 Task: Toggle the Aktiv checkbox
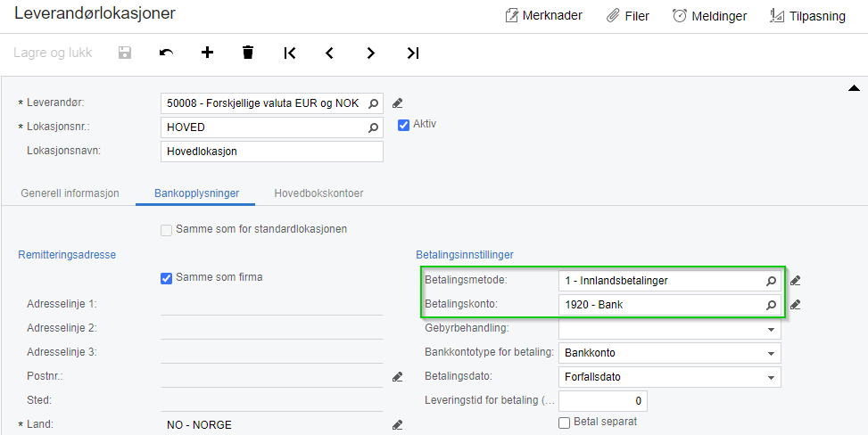[x=403, y=126]
